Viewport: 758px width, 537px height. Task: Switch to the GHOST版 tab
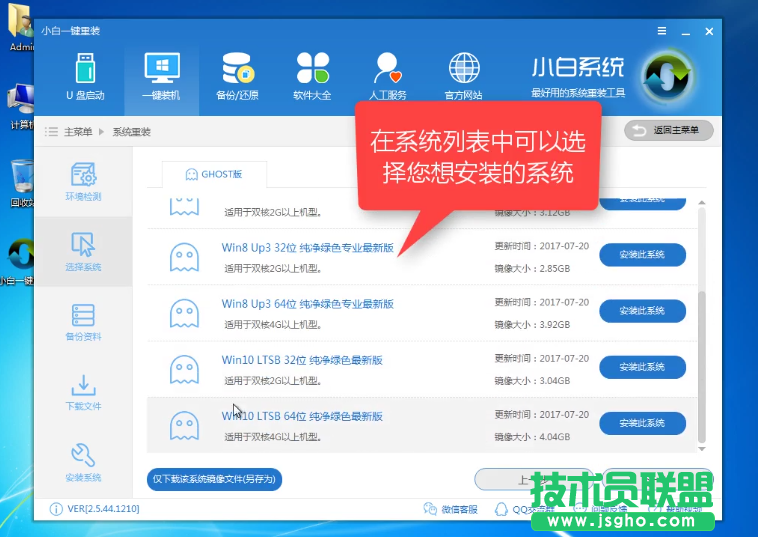click(x=214, y=174)
